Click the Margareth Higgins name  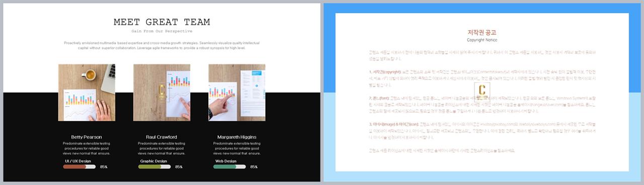click(x=236, y=137)
